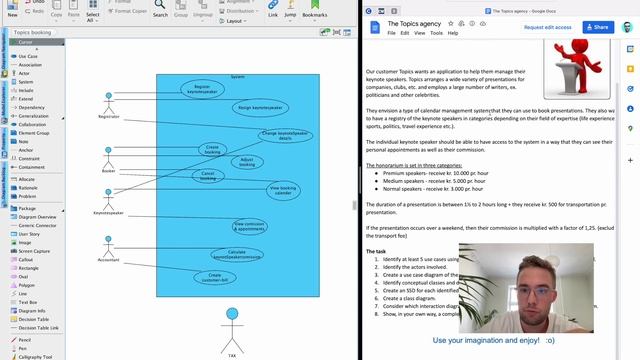Select the Text Box tool
640x360 pixels.
[27, 302]
